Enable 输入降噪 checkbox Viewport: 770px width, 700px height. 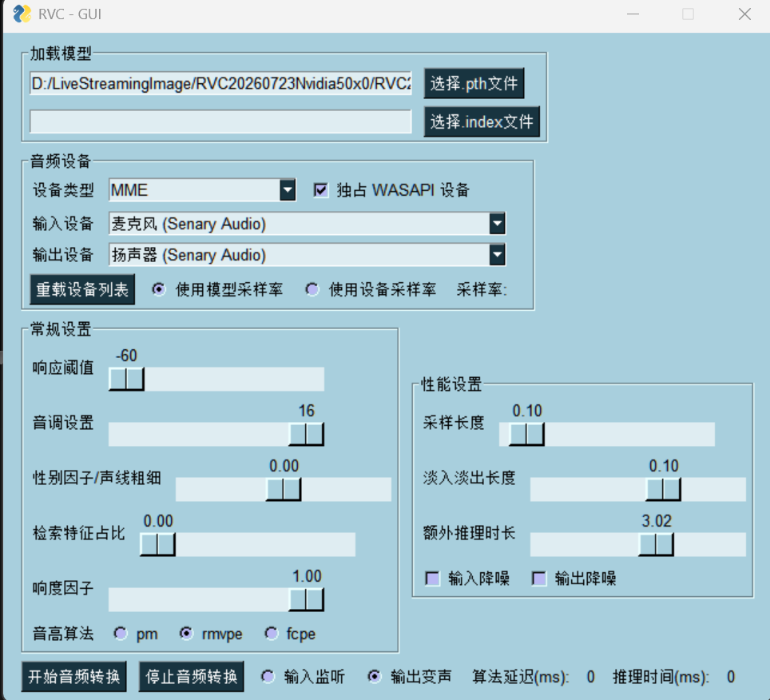pyautogui.click(x=432, y=579)
